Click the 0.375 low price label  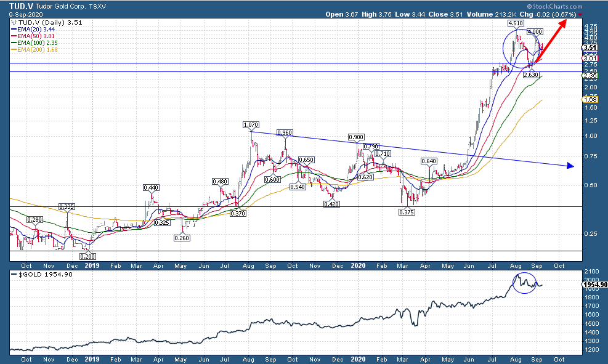click(407, 212)
